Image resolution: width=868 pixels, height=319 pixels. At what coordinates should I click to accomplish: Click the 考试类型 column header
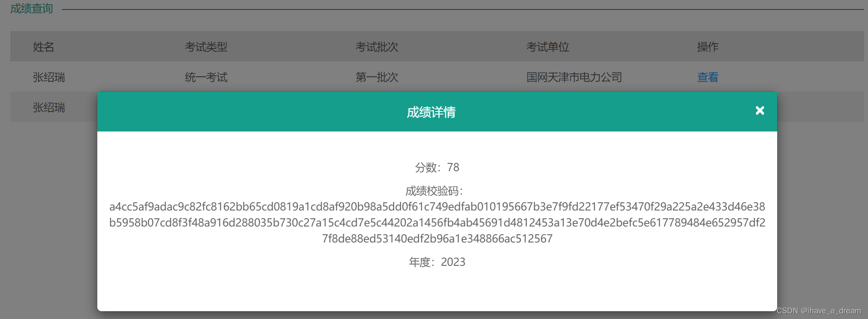(206, 47)
